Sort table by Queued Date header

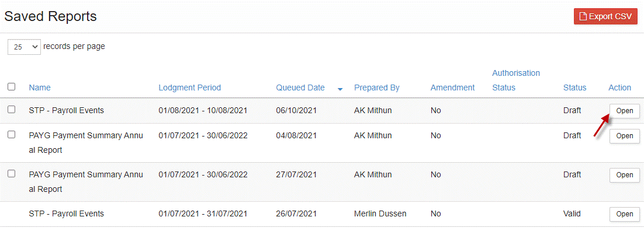[x=300, y=87]
